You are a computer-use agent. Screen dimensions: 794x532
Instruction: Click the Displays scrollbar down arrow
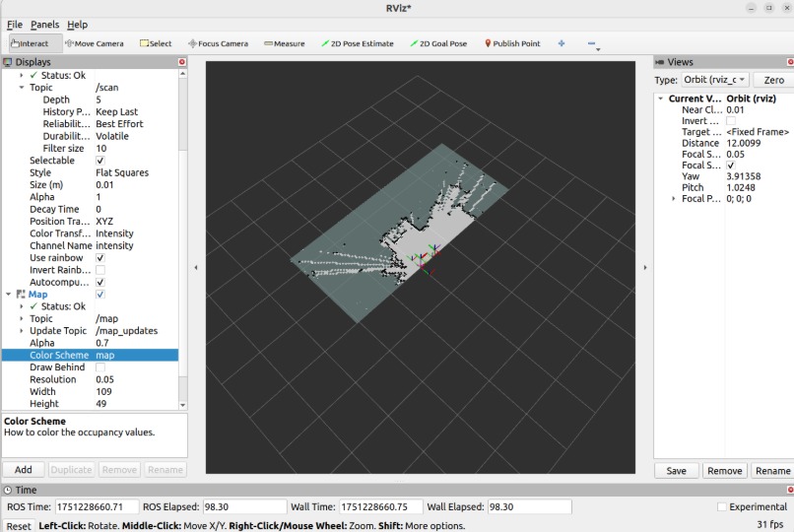tap(183, 406)
